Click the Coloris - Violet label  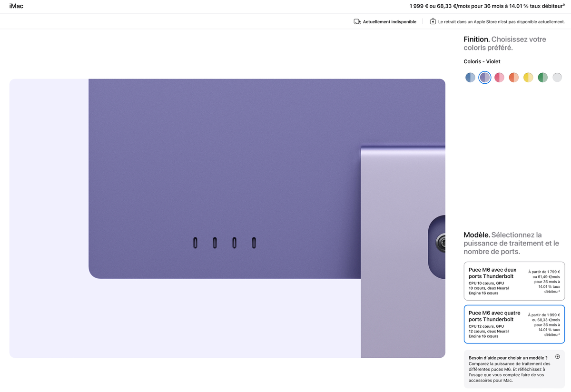click(x=482, y=61)
